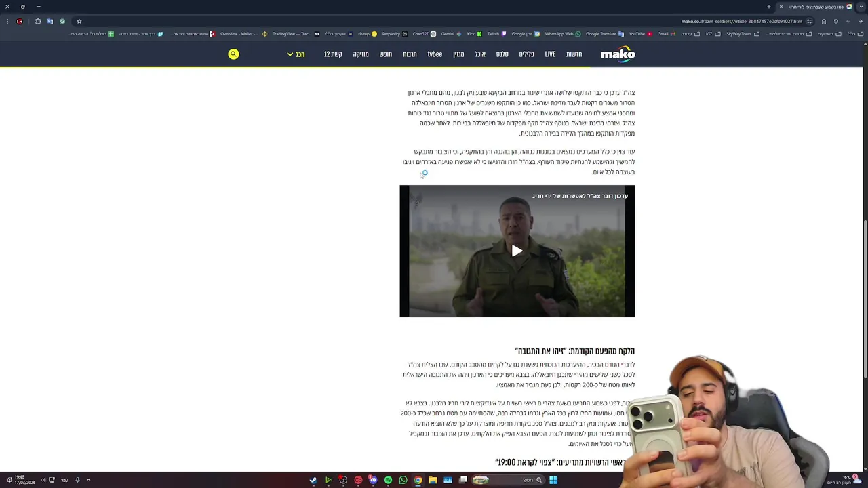This screenshot has width=868, height=488.
Task: Open the Overview - Wallet bookmark
Action: click(243, 33)
